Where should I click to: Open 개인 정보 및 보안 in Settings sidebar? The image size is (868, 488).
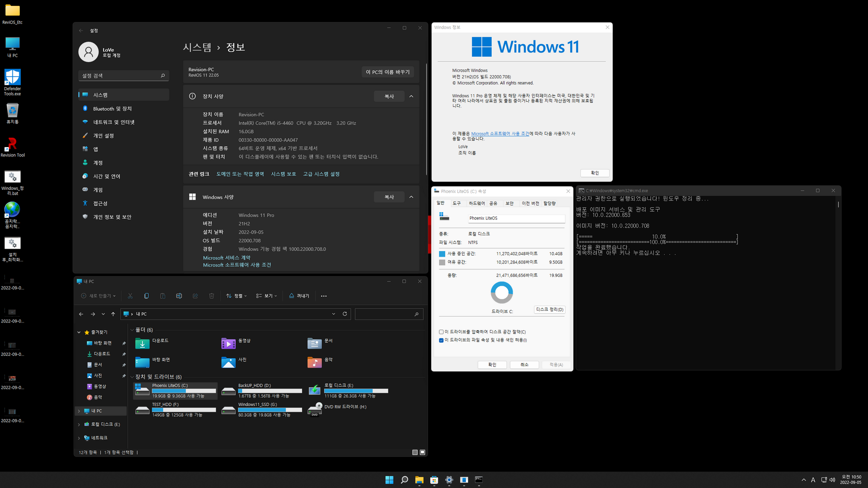124,217
